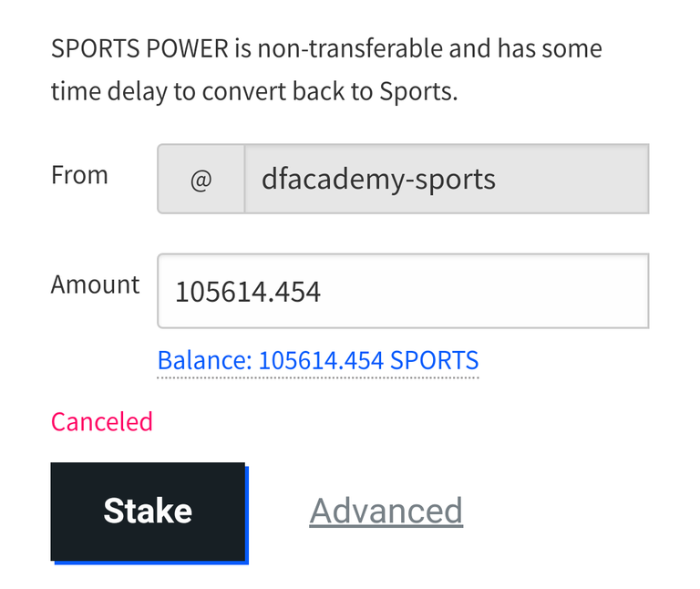
Task: Click the From label
Action: (x=79, y=174)
